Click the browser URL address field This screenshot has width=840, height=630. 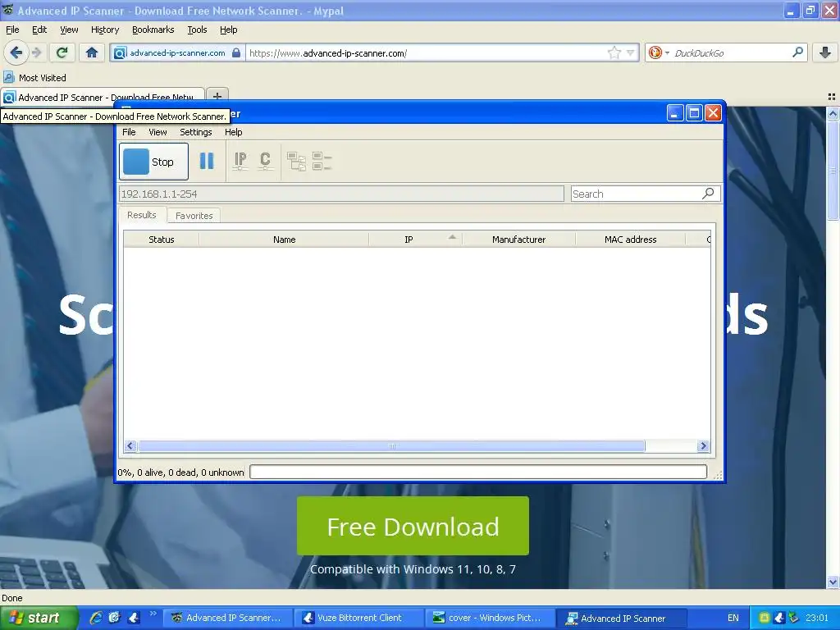426,53
